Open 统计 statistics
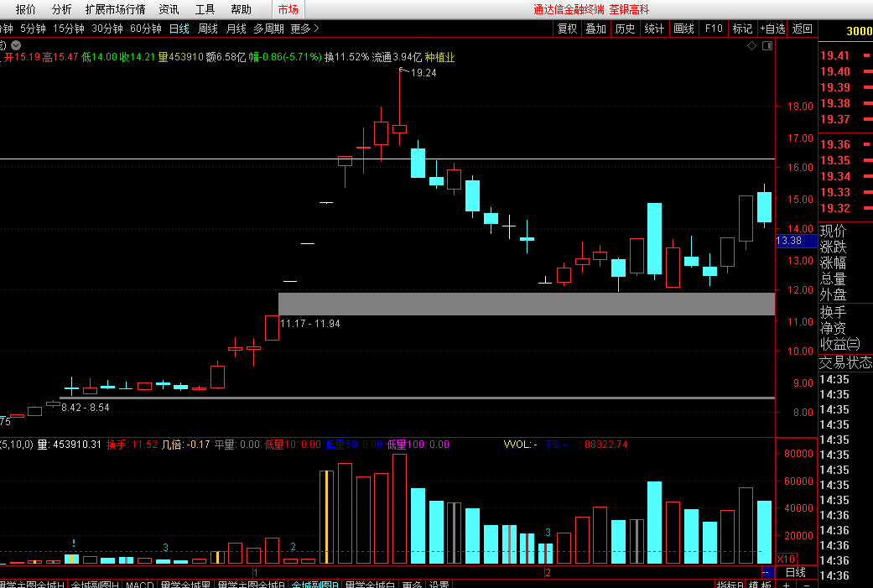This screenshot has height=588, width=873. pyautogui.click(x=653, y=29)
